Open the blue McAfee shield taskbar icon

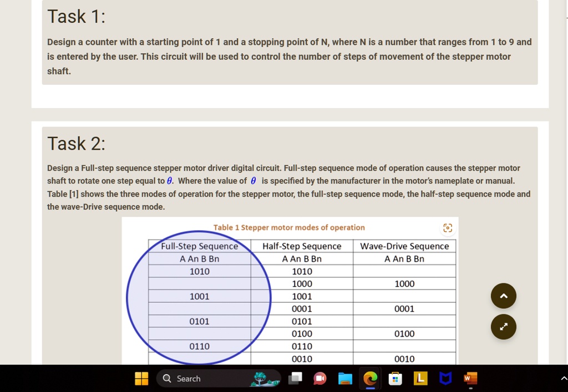coord(445,379)
